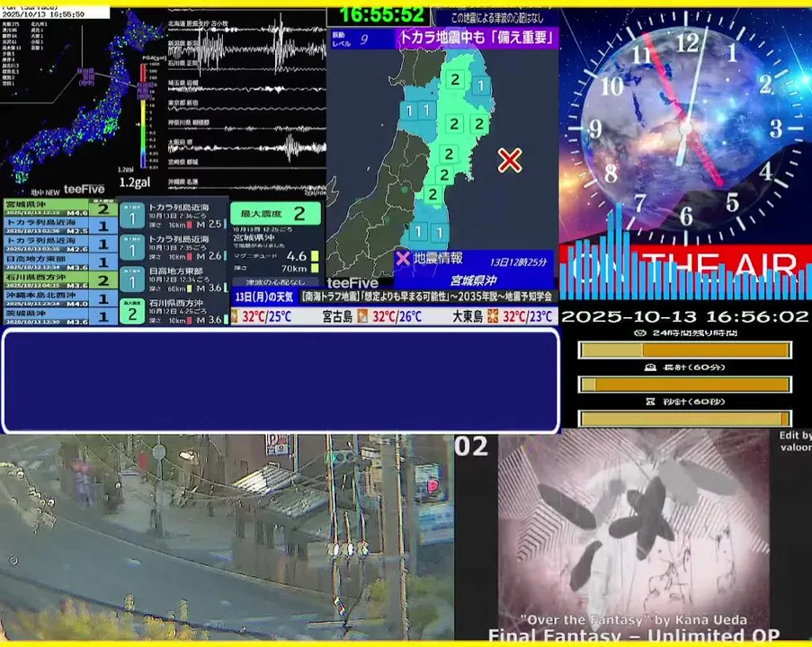Click intensity badge 1 of トカラ列島近海 2:36 entry
This screenshot has height=647, width=812.
click(132, 216)
